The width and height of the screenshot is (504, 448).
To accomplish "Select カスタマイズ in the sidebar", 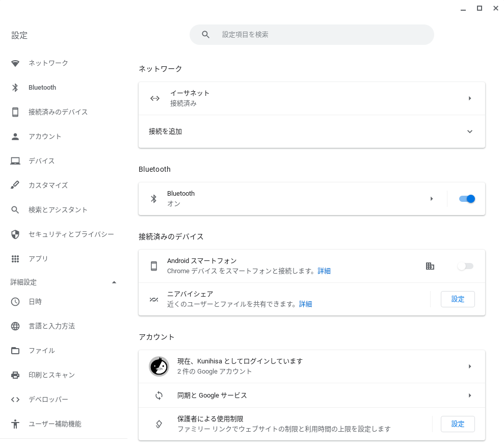I will (48, 185).
